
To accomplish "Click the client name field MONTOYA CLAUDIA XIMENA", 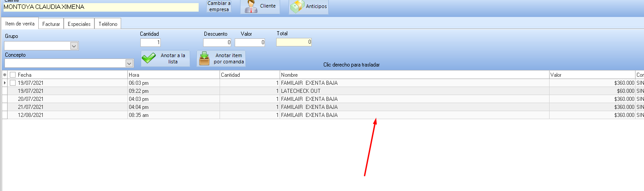I will point(101,7).
